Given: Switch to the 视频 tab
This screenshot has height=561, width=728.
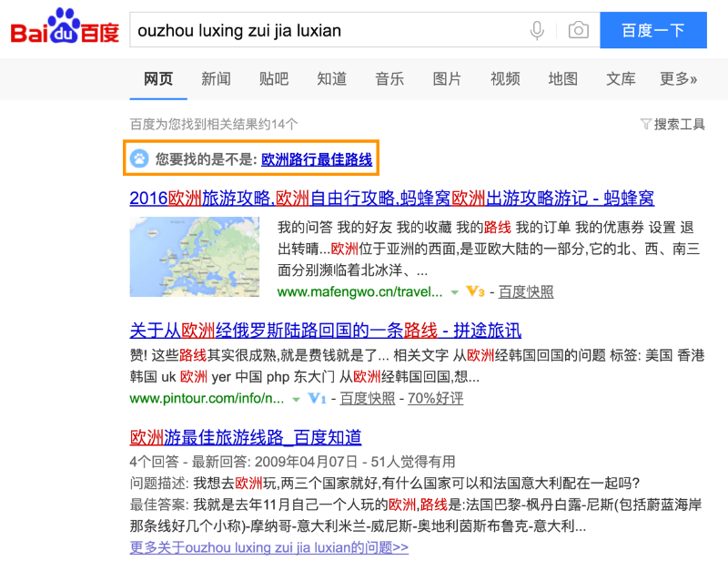Looking at the screenshot, I should click(505, 79).
